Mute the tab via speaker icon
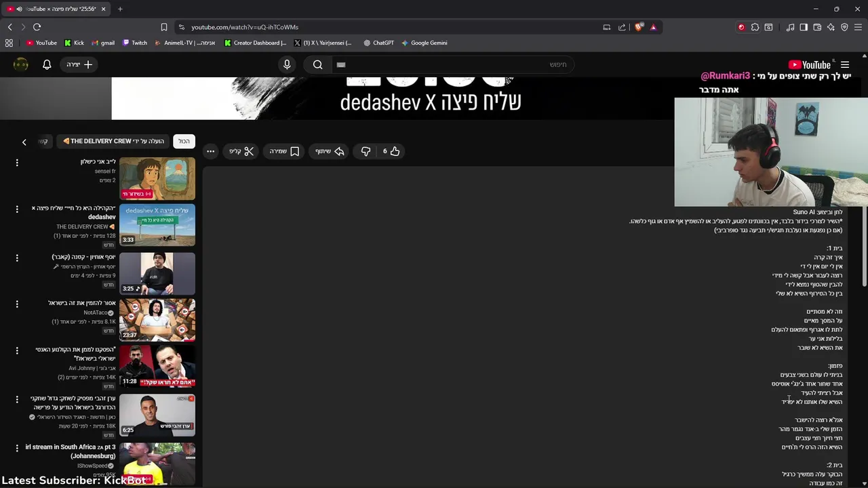The width and height of the screenshot is (868, 488). pyautogui.click(x=19, y=9)
